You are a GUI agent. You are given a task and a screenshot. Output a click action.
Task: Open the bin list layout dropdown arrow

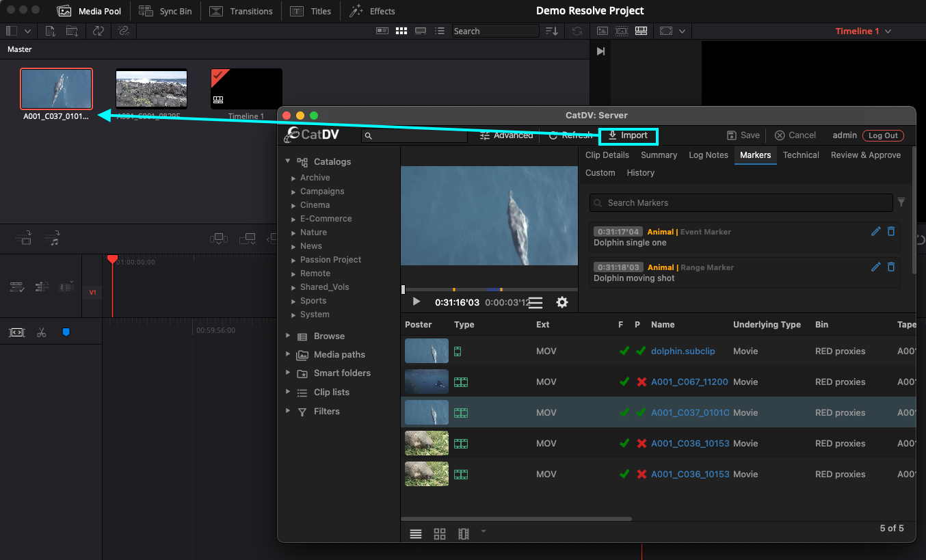pos(28,31)
